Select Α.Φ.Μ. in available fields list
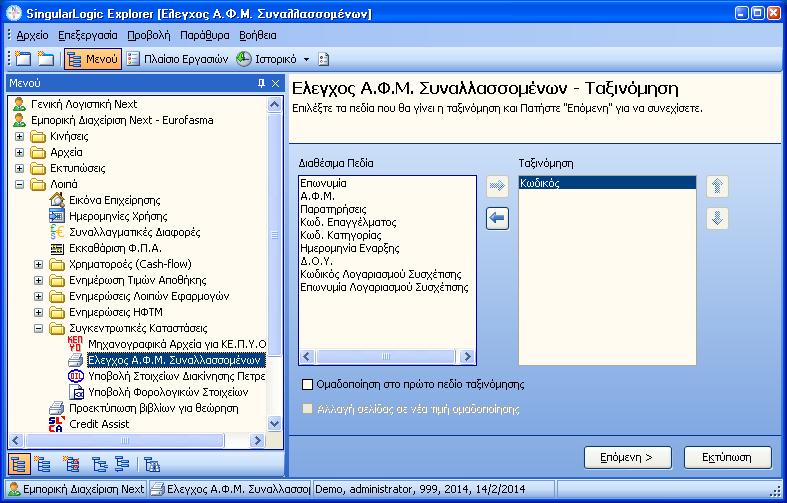Screen dimensions: 787x503 tap(317, 196)
